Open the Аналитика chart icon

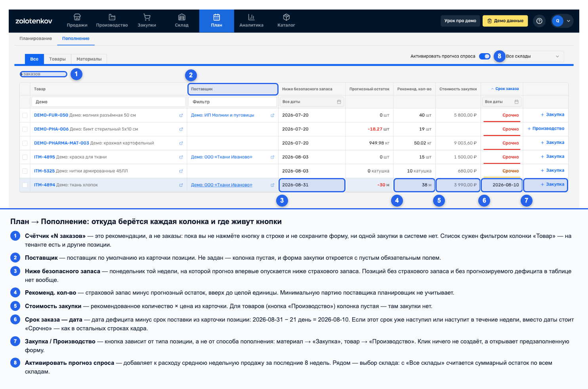tap(251, 17)
